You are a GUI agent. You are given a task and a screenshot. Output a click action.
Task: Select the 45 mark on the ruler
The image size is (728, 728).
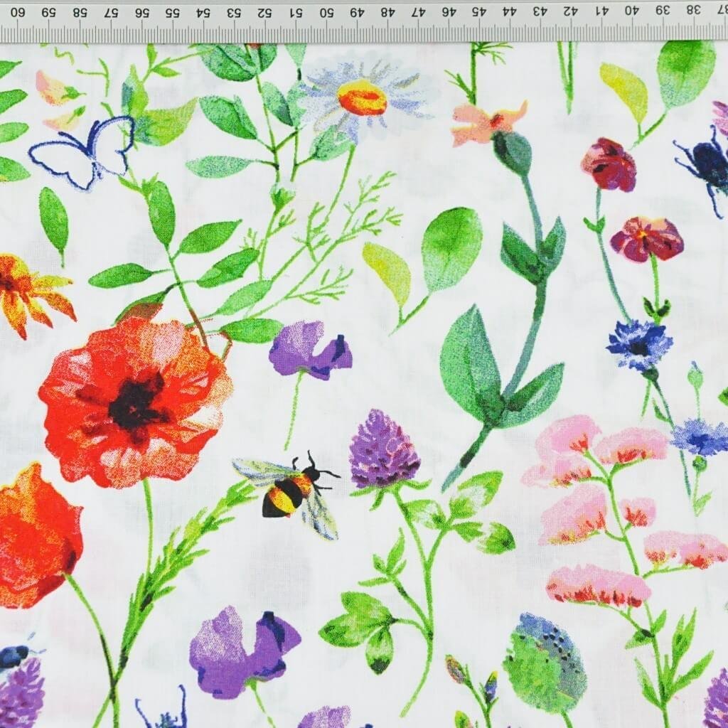point(478,12)
